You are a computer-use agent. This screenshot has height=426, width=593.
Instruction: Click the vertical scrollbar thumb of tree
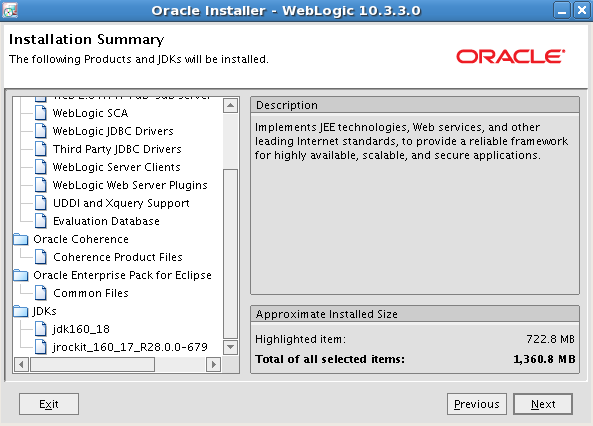pos(230,253)
